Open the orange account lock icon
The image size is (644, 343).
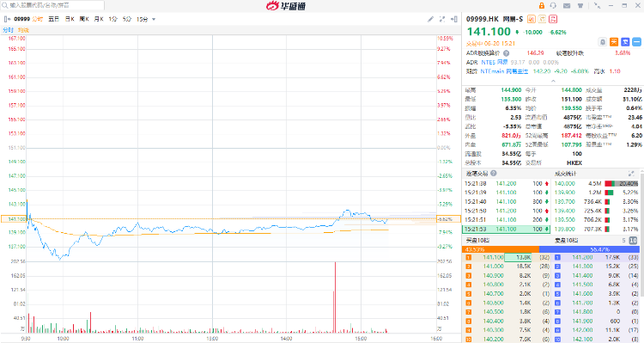tap(541, 6)
